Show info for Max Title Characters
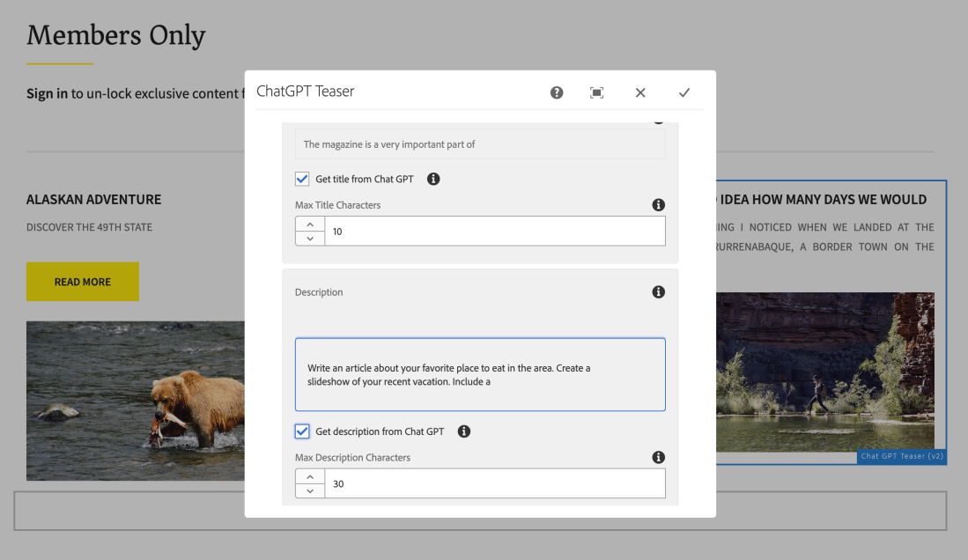This screenshot has width=968, height=560. 658,205
